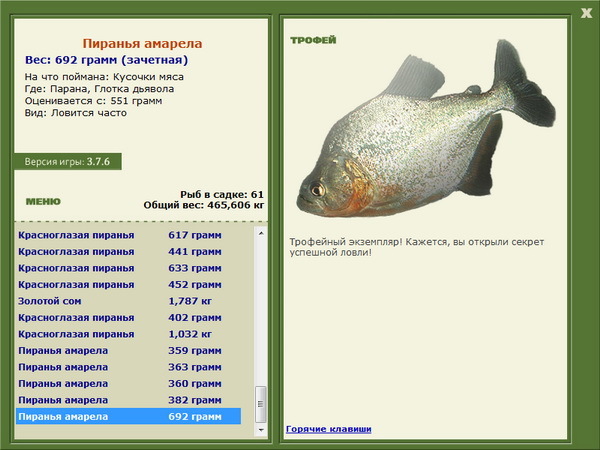Screen dimensions: 600x450
Task: Click the ТРОФЕЙ heading
Action: point(313,40)
